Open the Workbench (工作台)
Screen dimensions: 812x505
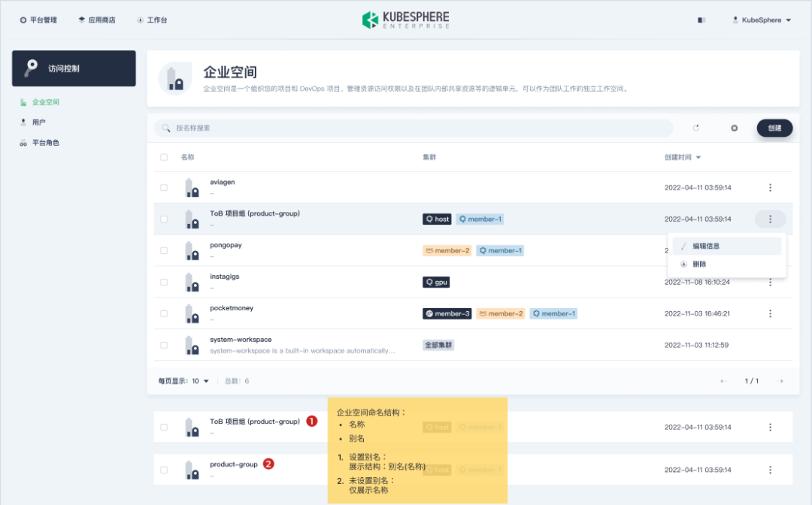pos(152,20)
